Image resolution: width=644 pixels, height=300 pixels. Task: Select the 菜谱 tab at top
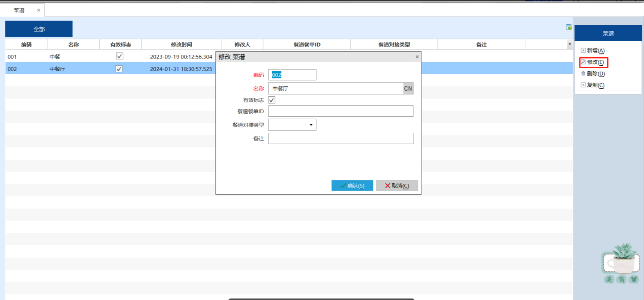[x=19, y=10]
